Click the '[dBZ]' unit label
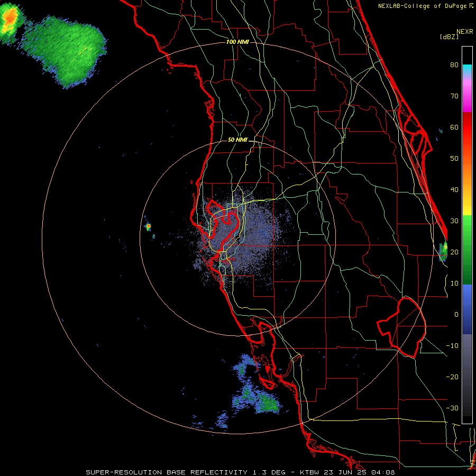The width and height of the screenshot is (476, 476). click(449, 36)
